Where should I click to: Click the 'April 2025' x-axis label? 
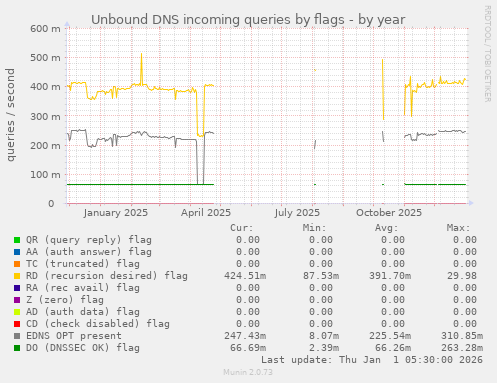[x=206, y=213]
